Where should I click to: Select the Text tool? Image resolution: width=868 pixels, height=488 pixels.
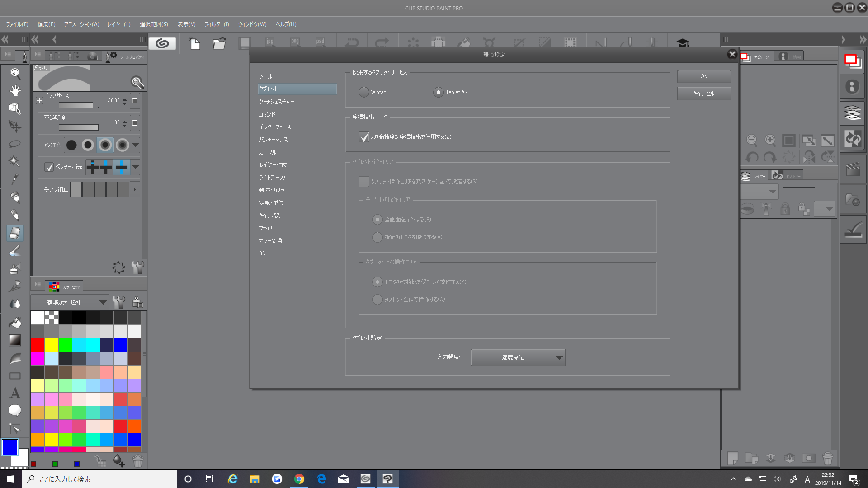click(15, 393)
